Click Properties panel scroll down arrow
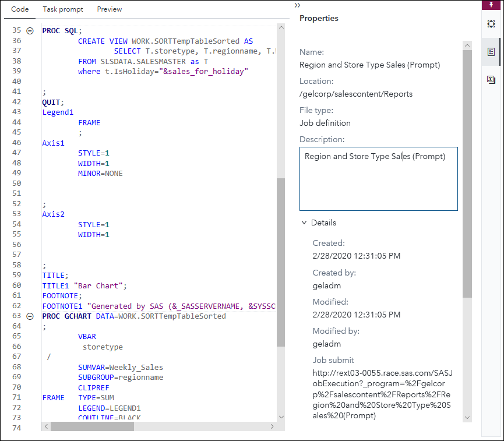504x441 pixels. click(x=467, y=418)
